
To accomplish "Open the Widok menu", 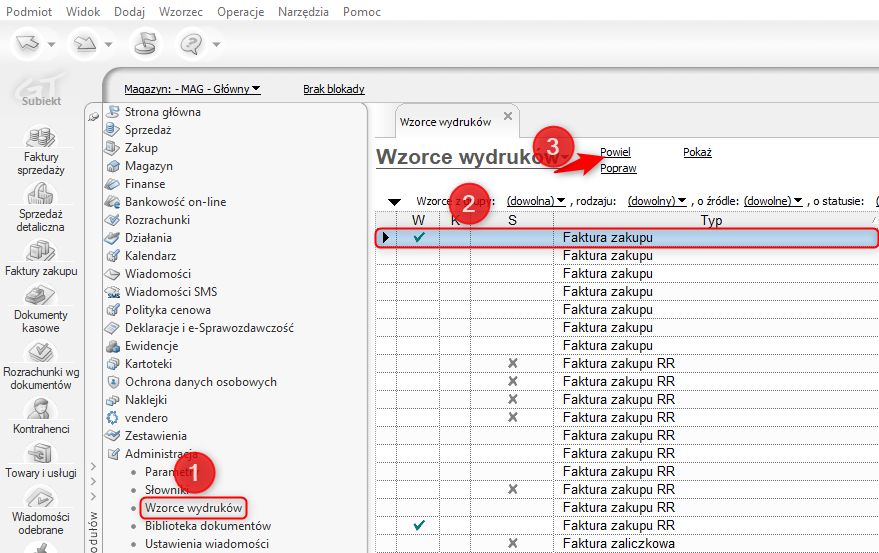I will click(83, 12).
